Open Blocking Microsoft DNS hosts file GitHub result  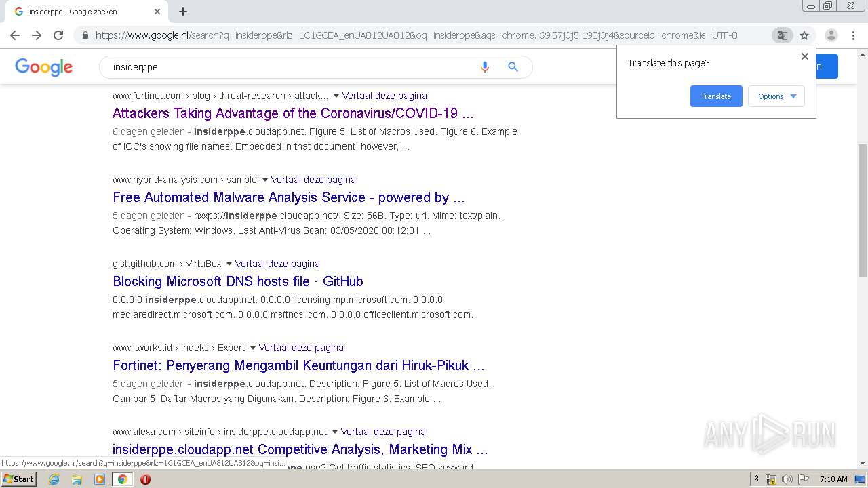(238, 281)
